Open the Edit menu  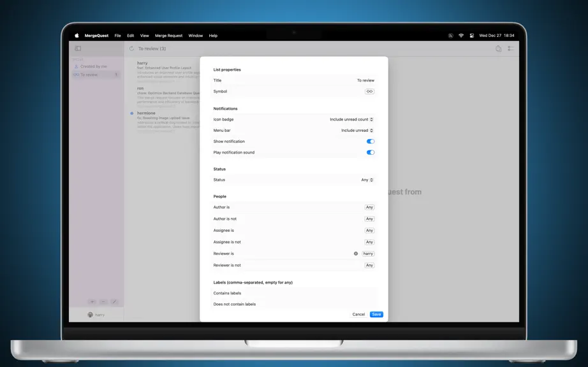tap(131, 36)
